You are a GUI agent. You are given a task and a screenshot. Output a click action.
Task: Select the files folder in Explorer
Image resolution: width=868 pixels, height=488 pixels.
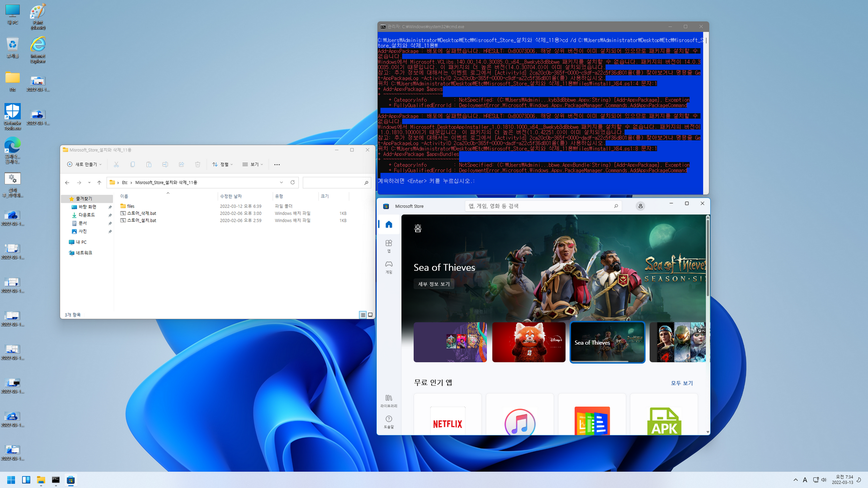130,206
